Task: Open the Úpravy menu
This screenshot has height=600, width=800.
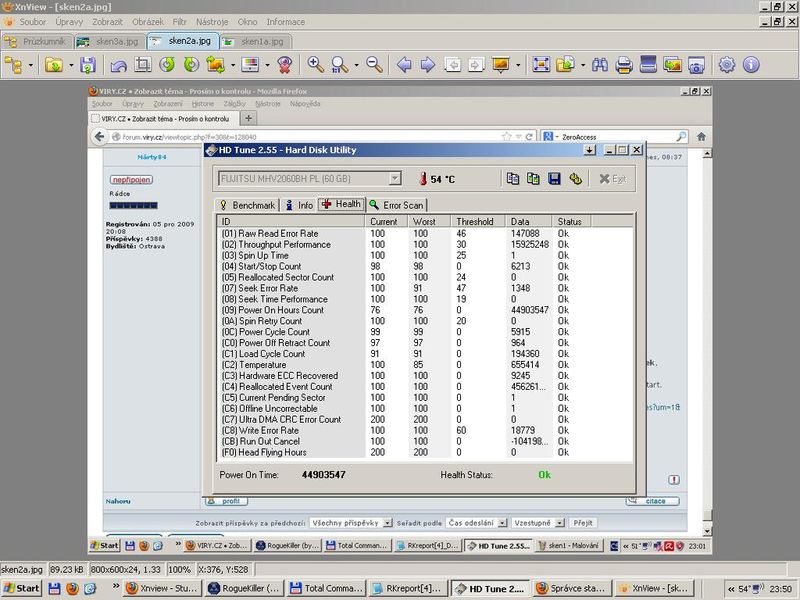Action: (69, 22)
